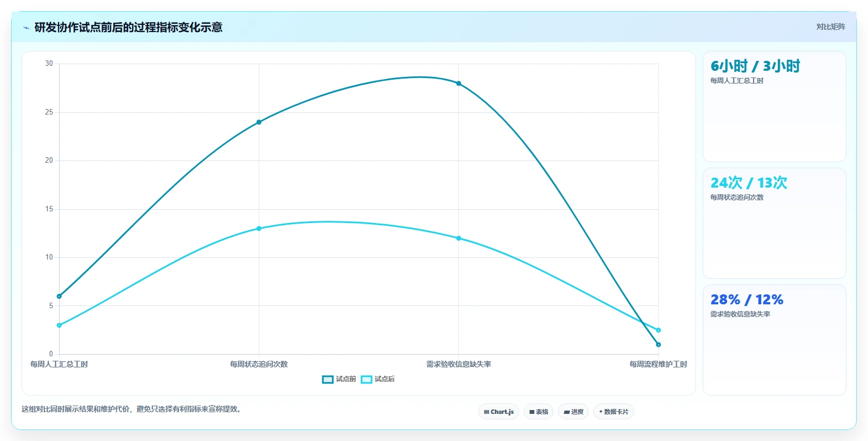Select the Chart.js chip

pyautogui.click(x=499, y=412)
